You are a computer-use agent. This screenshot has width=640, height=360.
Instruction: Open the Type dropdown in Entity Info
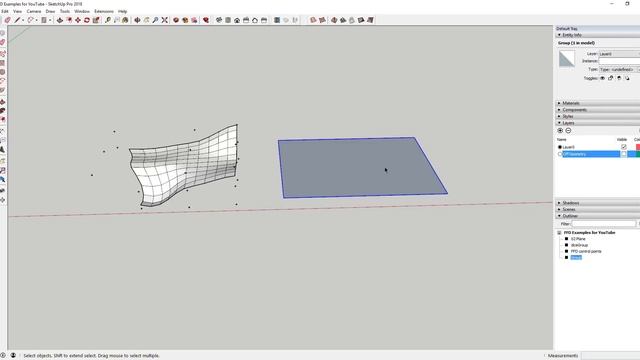point(619,69)
